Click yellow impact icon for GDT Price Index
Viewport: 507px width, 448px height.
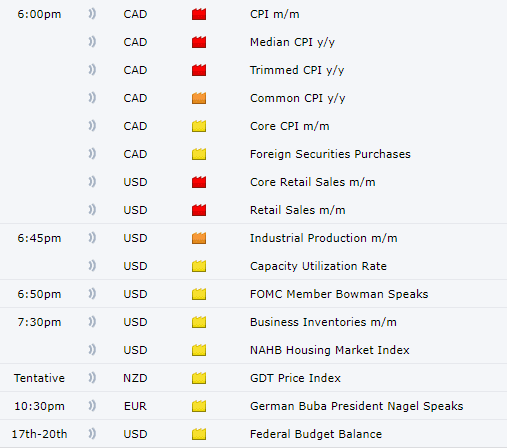pos(199,378)
